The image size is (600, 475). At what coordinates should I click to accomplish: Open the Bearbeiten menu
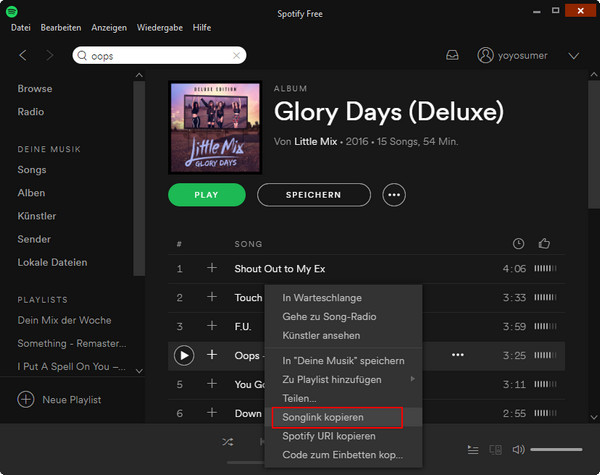pos(61,28)
